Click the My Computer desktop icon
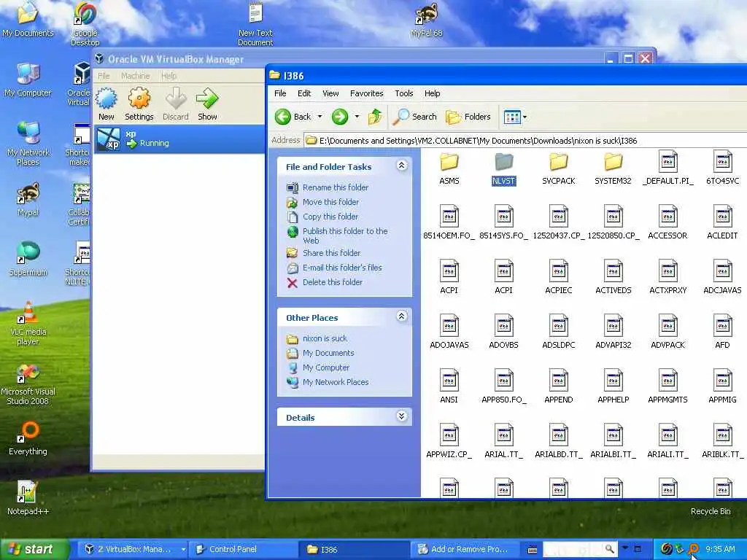 pos(28,80)
